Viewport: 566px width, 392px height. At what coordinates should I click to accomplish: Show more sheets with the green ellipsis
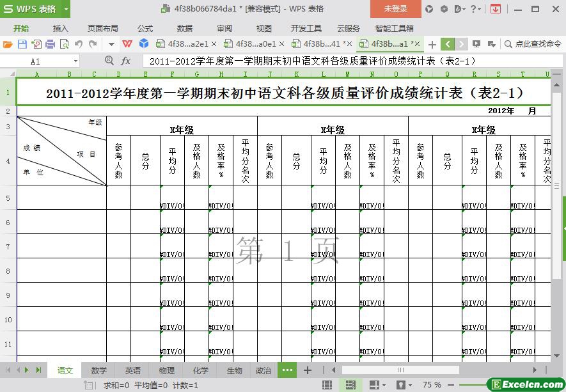point(287,370)
